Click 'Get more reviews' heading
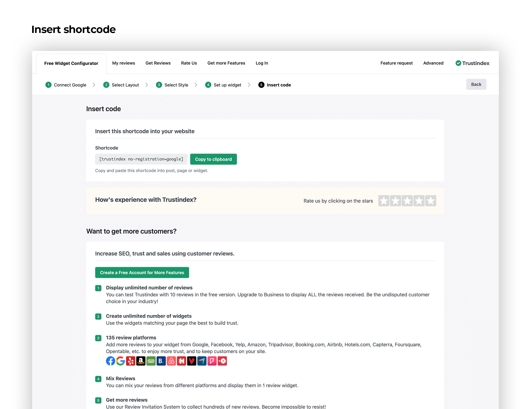The height and width of the screenshot is (409, 532). pos(127,400)
